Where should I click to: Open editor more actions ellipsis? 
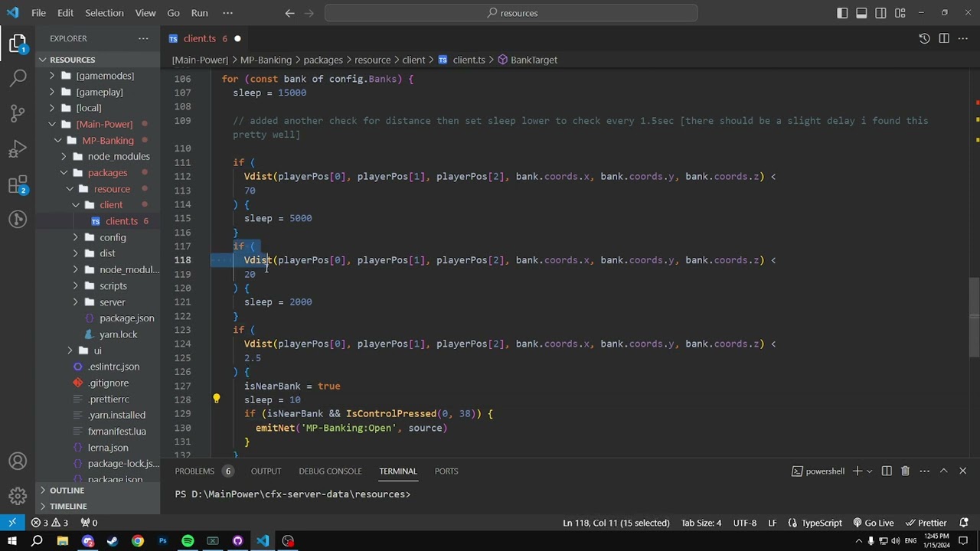pyautogui.click(x=963, y=38)
